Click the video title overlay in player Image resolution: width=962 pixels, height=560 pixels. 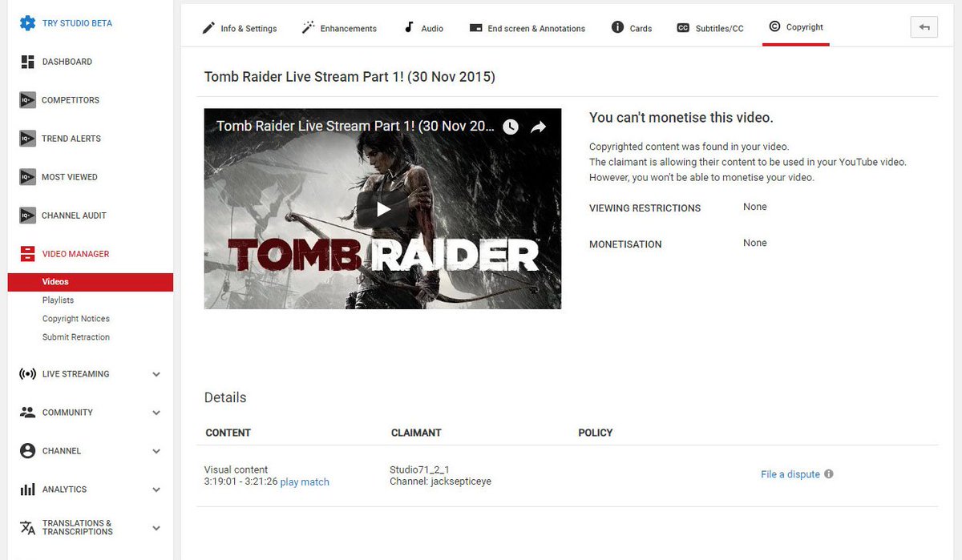(355, 126)
